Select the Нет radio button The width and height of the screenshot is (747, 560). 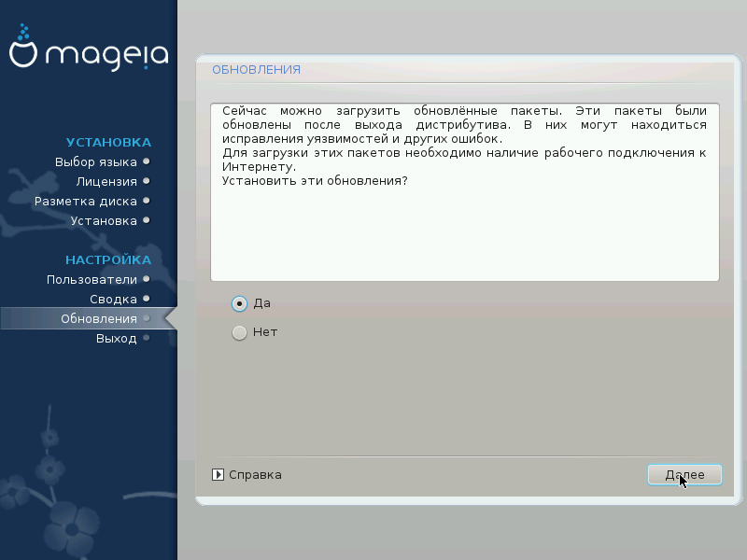click(239, 332)
